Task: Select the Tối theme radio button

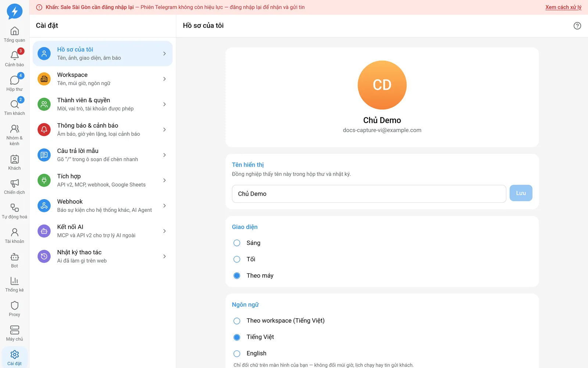Action: pyautogui.click(x=237, y=259)
